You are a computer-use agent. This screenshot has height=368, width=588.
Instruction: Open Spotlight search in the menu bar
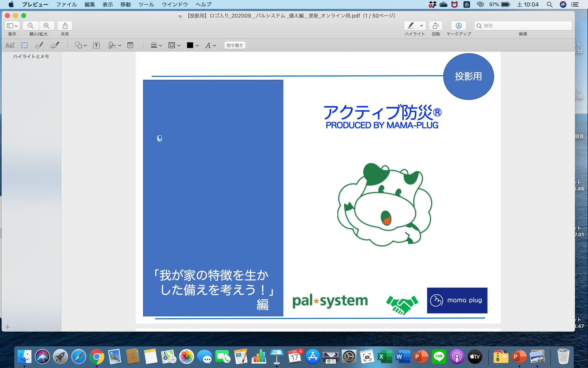point(550,5)
